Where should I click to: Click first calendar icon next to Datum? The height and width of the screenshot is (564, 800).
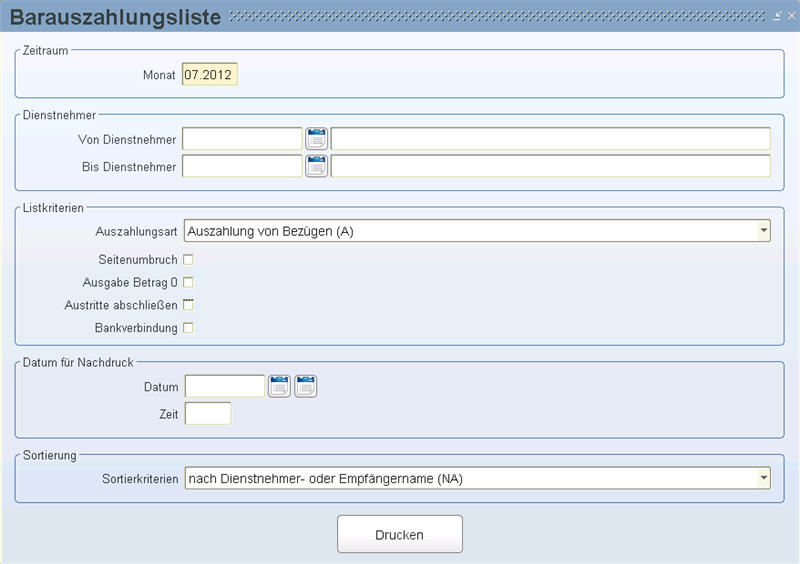click(279, 386)
